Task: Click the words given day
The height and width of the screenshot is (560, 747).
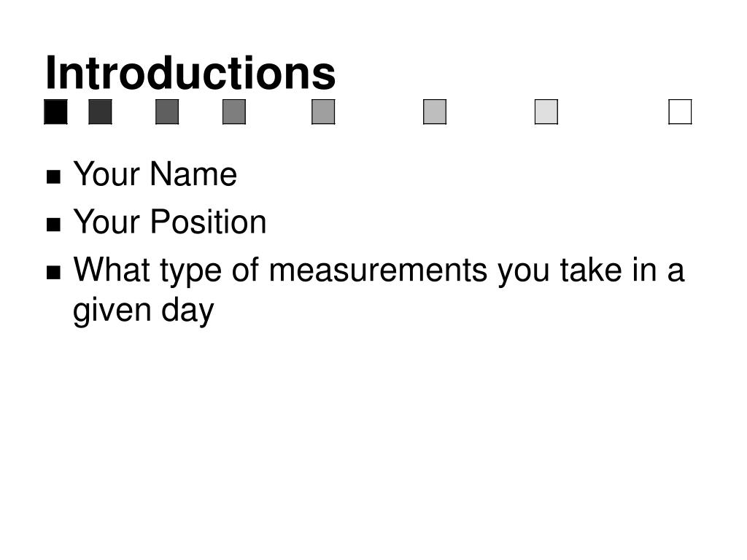Action: pos(144,311)
